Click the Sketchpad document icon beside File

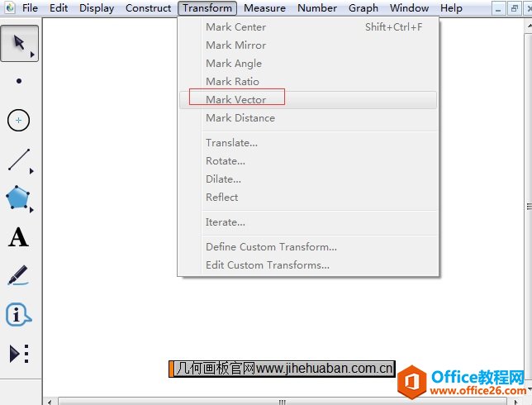pos(10,7)
